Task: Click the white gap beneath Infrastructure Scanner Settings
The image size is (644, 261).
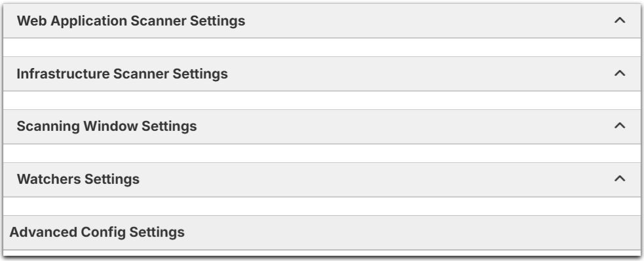Action: click(x=322, y=101)
